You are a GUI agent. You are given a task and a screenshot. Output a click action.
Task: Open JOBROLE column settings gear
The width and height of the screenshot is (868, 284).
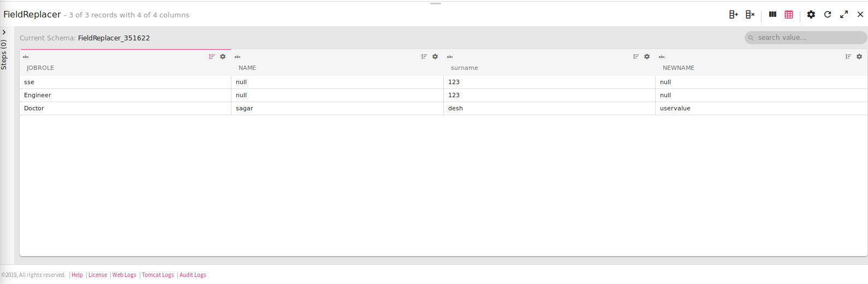tap(223, 57)
